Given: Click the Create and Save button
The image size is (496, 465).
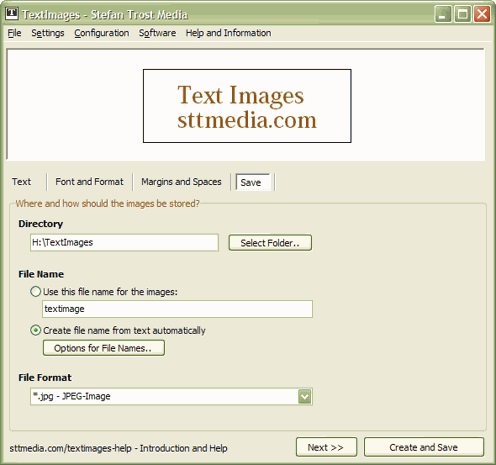Looking at the screenshot, I should [x=424, y=447].
